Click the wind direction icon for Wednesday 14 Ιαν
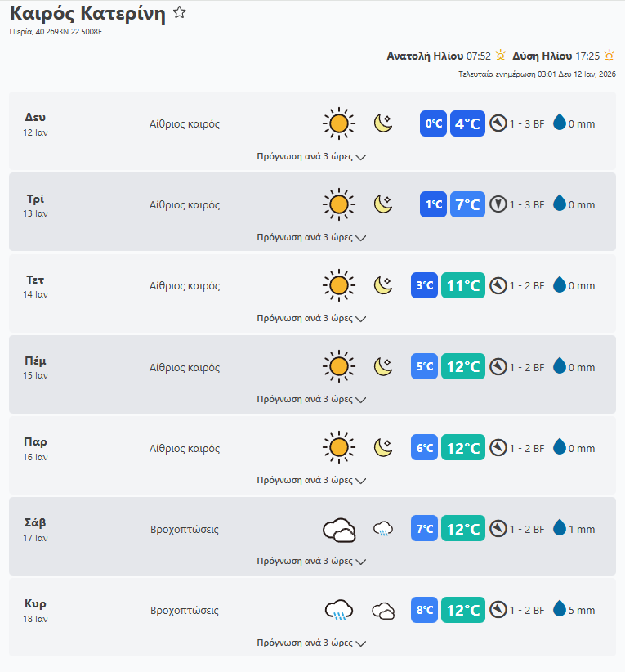Screen dimensions: 625x672 [498, 285]
